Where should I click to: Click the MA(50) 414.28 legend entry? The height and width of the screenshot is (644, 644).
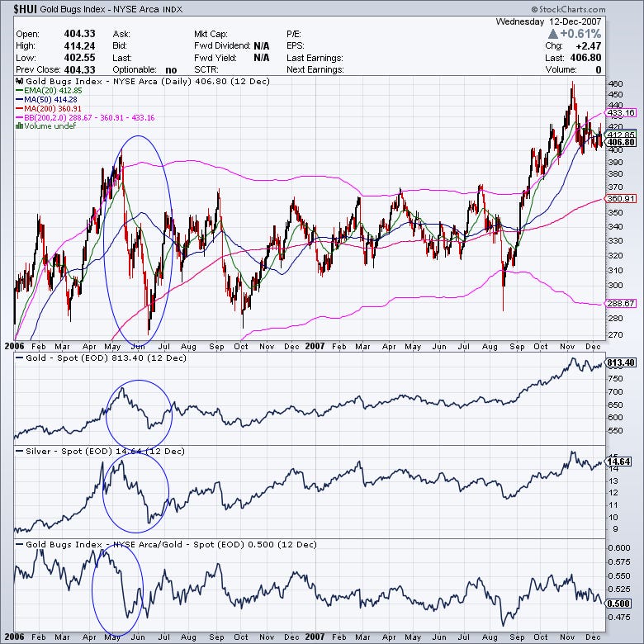pos(46,99)
